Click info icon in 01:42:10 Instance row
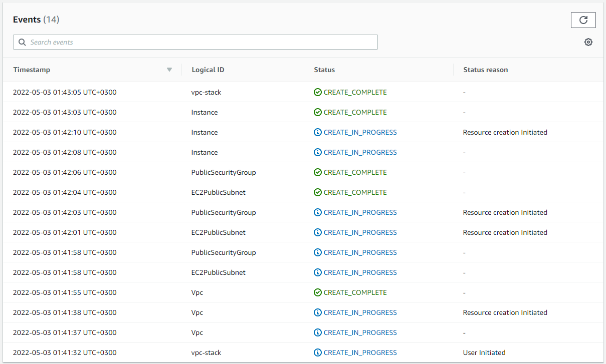 point(318,132)
